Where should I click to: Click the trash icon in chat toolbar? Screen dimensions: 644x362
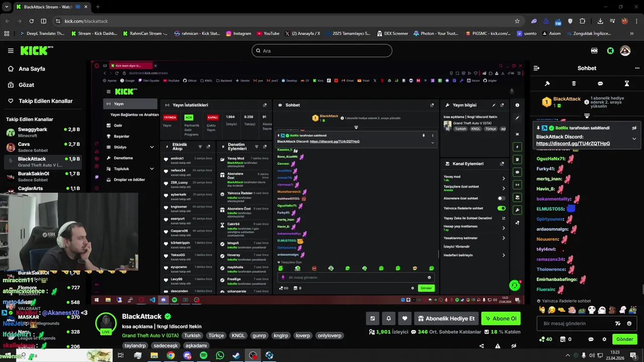pyautogui.click(x=574, y=83)
